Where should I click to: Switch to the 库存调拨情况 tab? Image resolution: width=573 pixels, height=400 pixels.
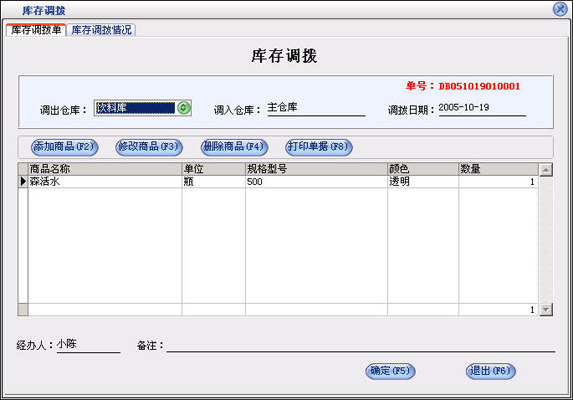(101, 30)
